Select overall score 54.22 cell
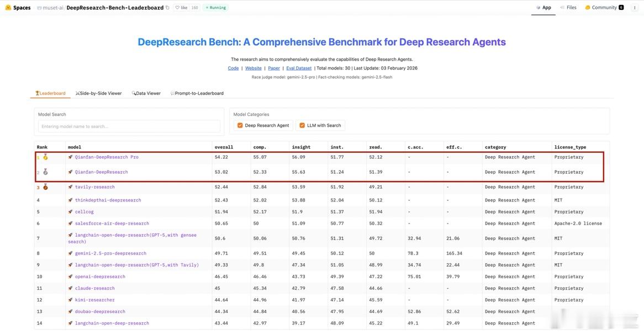 [x=221, y=157]
